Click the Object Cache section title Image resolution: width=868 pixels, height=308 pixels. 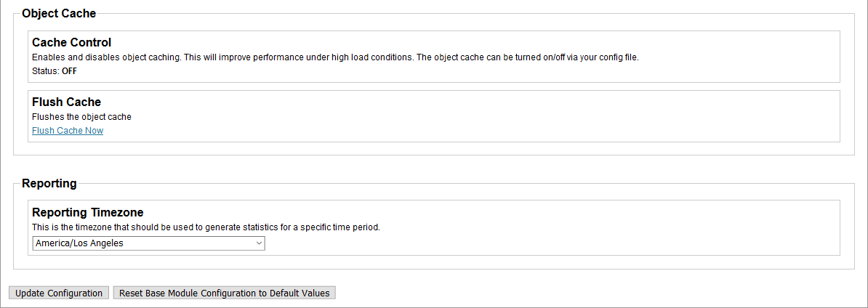tap(59, 13)
